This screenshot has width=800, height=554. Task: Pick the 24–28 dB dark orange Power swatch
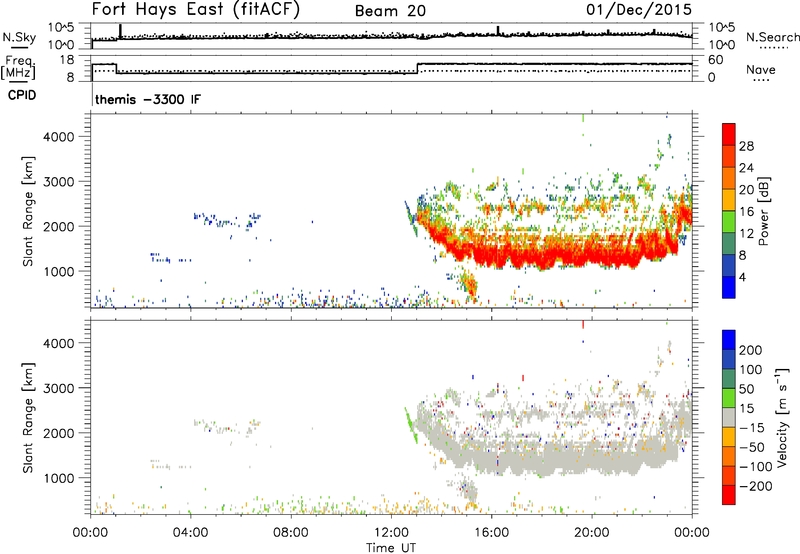coord(729,157)
